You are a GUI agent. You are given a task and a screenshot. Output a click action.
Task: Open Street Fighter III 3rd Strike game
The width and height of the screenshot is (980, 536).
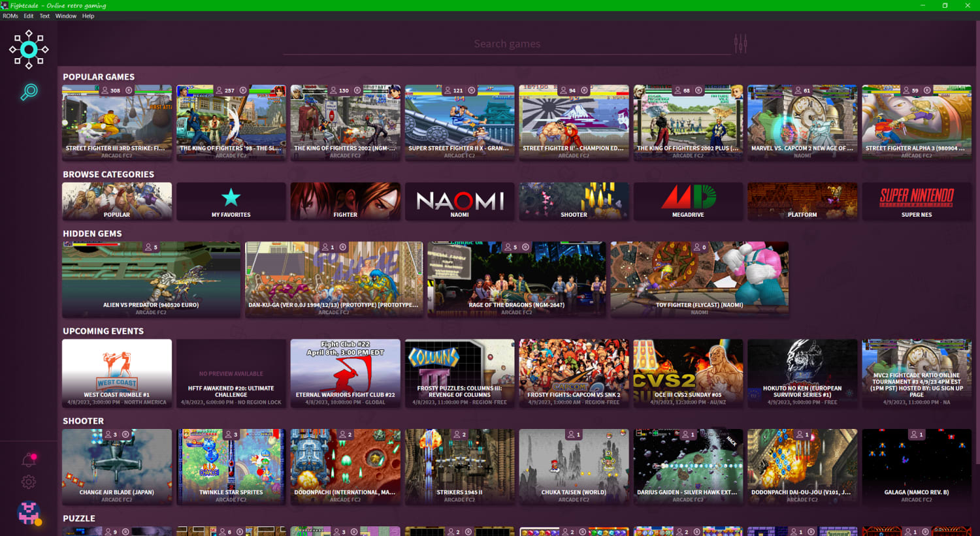click(117, 122)
